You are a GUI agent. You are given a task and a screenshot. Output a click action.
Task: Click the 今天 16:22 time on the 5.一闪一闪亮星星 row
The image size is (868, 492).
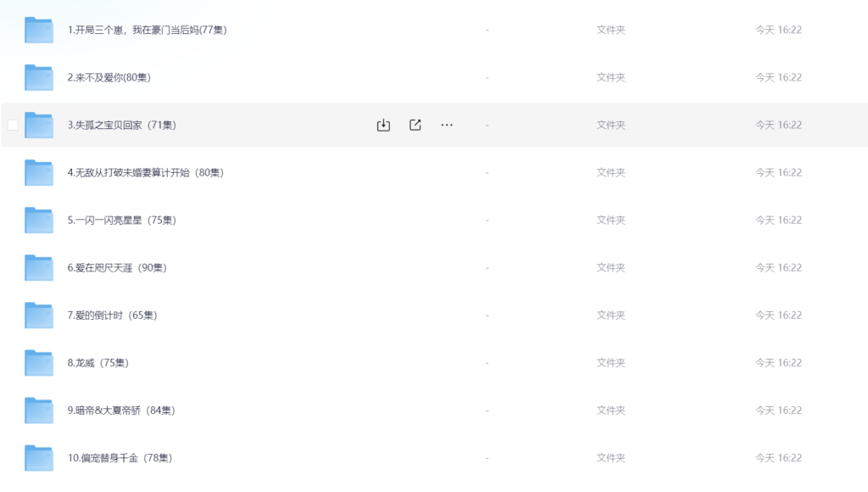click(x=778, y=220)
